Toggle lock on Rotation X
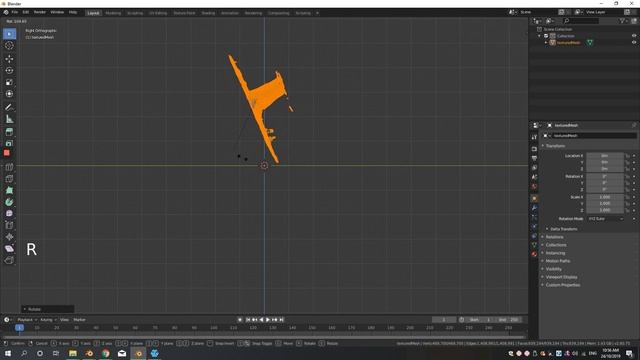This screenshot has height=360, width=640. (x=627, y=176)
